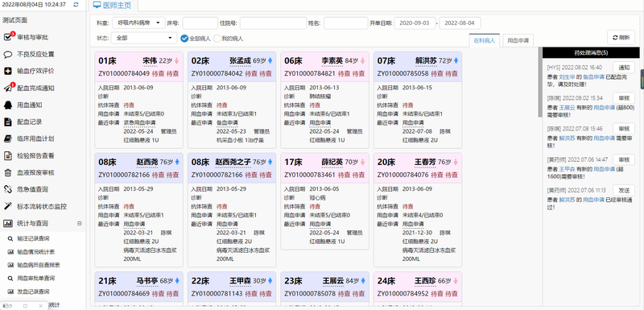Viewport: 644px width, 310px height.
Task: Click the 通知 button for the 刘生华 message
Action: point(624,68)
